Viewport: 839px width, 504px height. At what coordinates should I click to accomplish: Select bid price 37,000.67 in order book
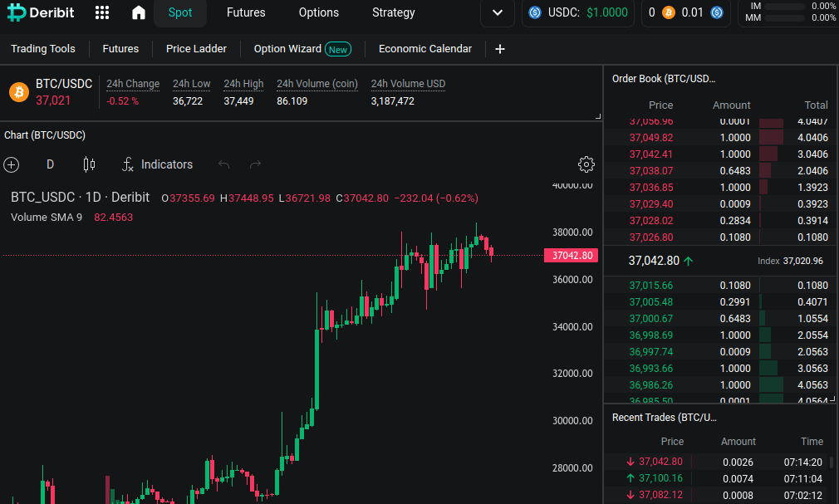pos(650,319)
